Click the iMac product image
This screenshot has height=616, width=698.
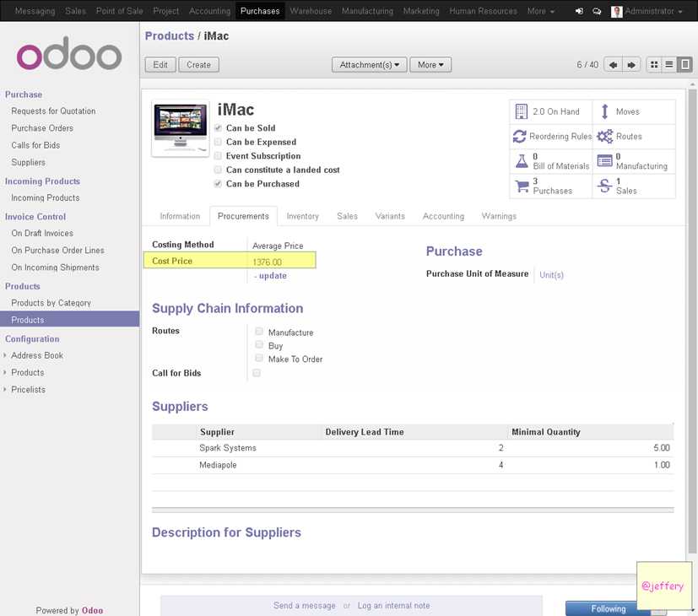pos(181,128)
